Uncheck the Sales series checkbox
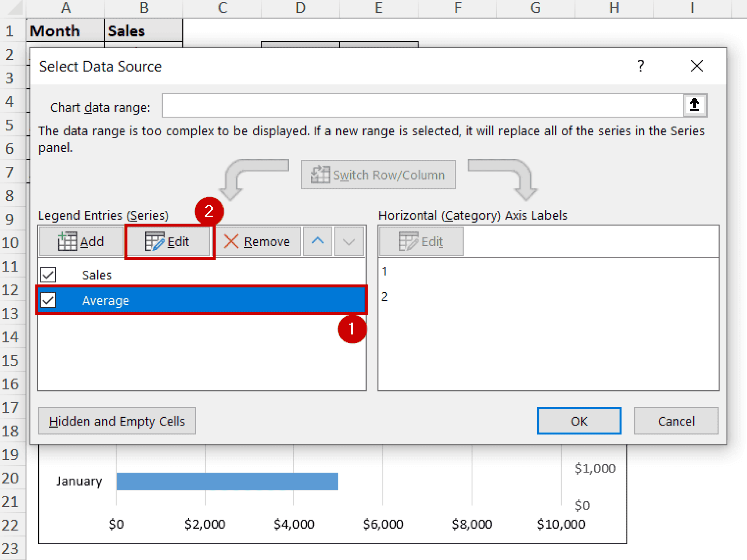 point(48,274)
